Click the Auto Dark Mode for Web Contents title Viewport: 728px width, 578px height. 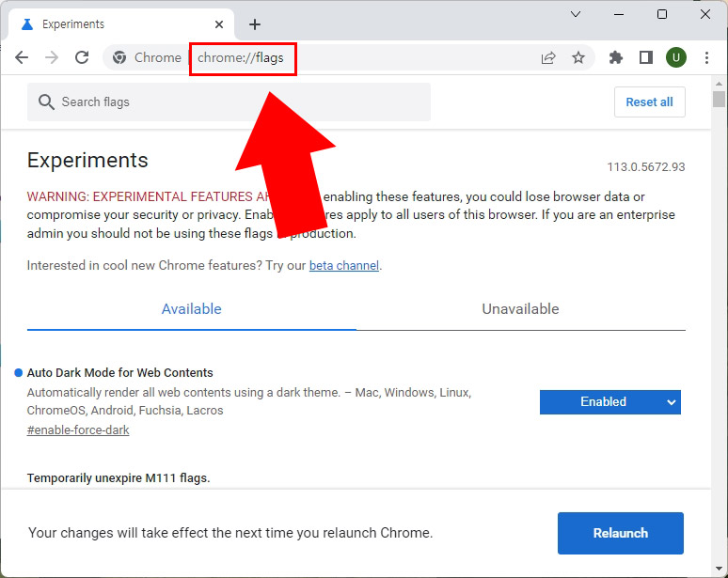point(119,373)
